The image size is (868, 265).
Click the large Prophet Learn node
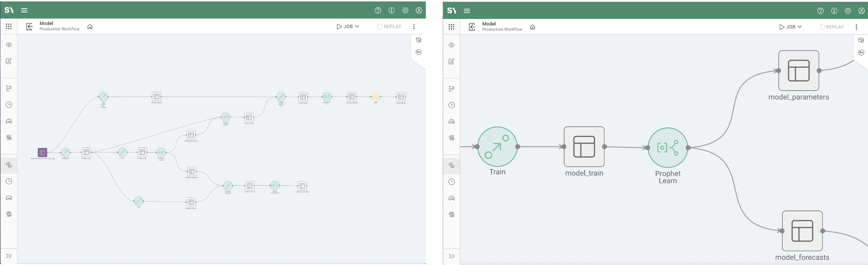tap(668, 148)
